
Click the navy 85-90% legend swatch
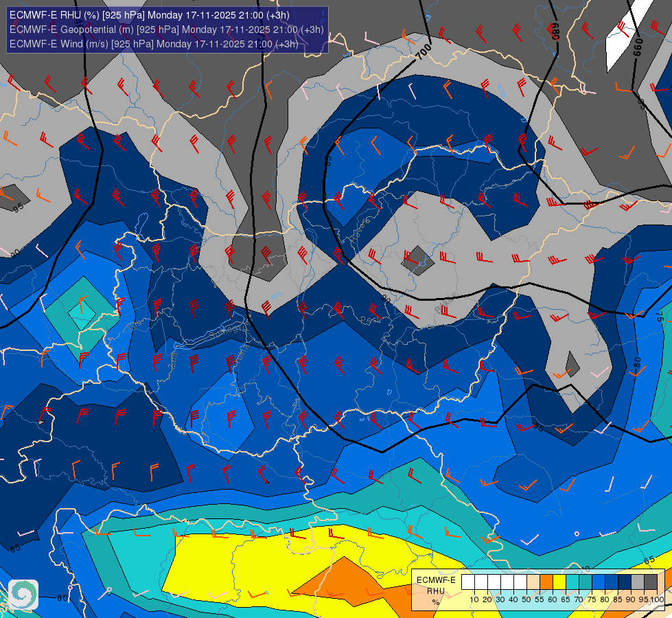(x=625, y=582)
